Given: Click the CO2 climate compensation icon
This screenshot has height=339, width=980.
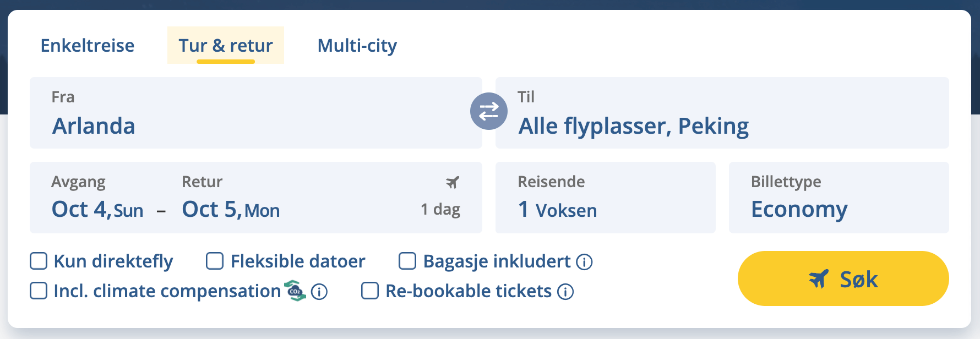Looking at the screenshot, I should pyautogui.click(x=293, y=291).
